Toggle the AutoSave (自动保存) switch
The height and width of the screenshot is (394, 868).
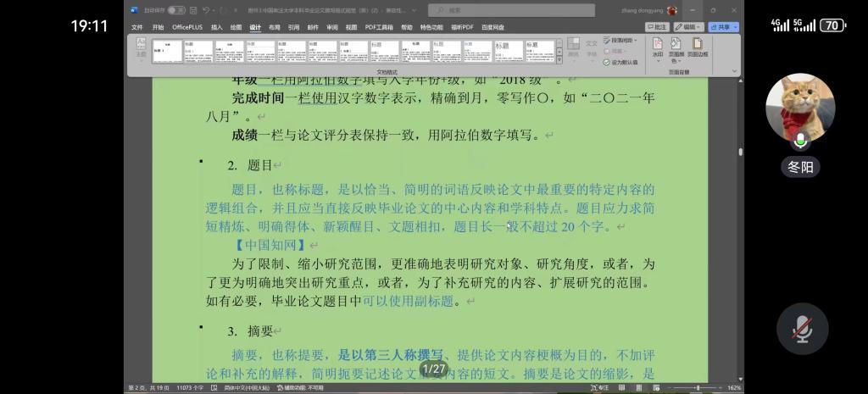[x=175, y=10]
